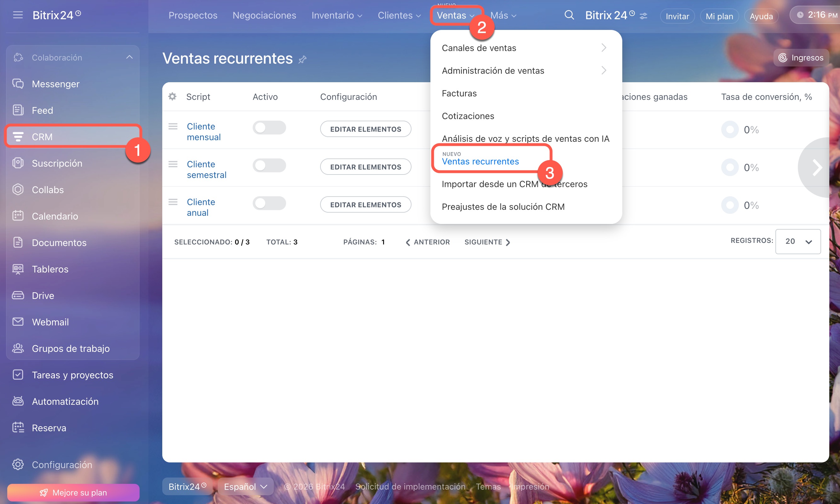Screen dimensions: 840x504
Task: Click the hamburger menu icon beside Bitrix24
Action: 18,15
